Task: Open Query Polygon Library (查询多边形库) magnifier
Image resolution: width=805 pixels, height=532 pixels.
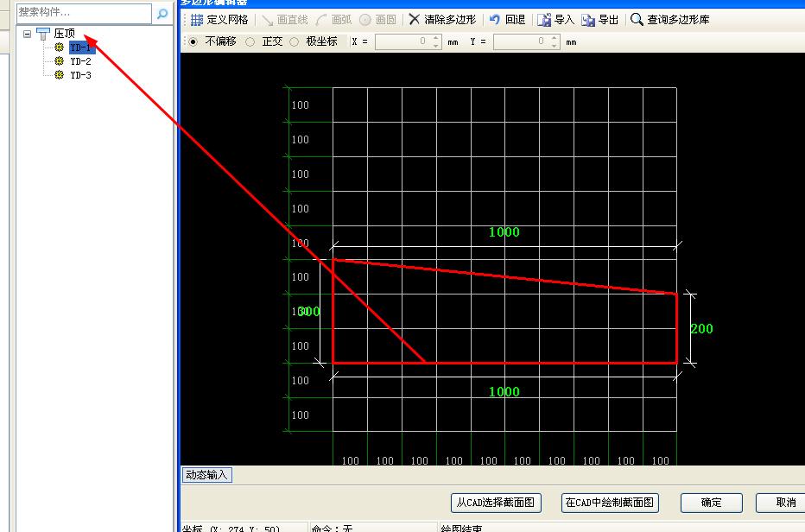Action: (637, 20)
